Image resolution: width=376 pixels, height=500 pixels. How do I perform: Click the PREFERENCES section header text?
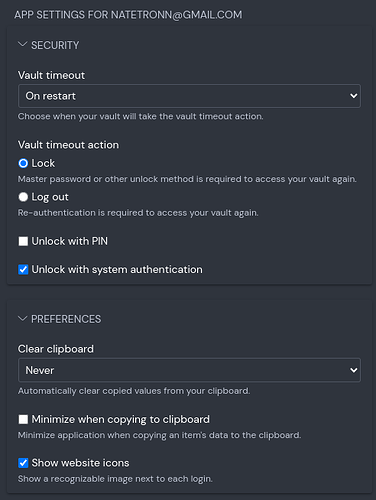click(66, 319)
